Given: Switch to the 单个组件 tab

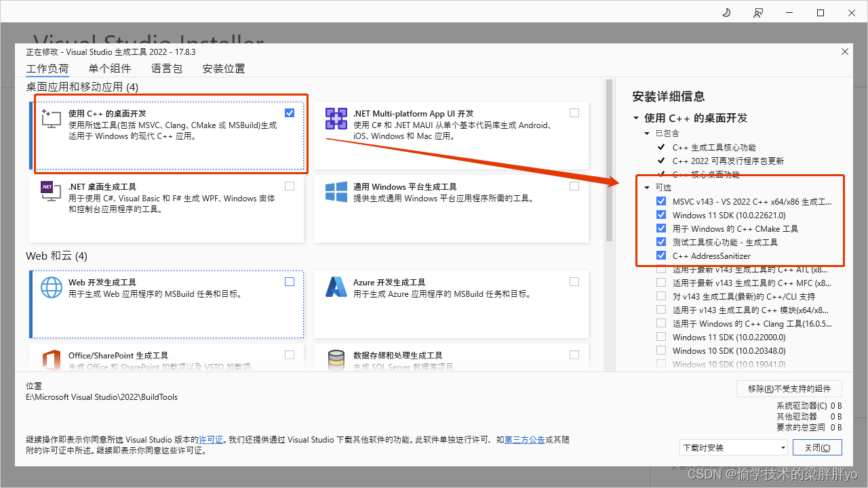Looking at the screenshot, I should pos(110,68).
